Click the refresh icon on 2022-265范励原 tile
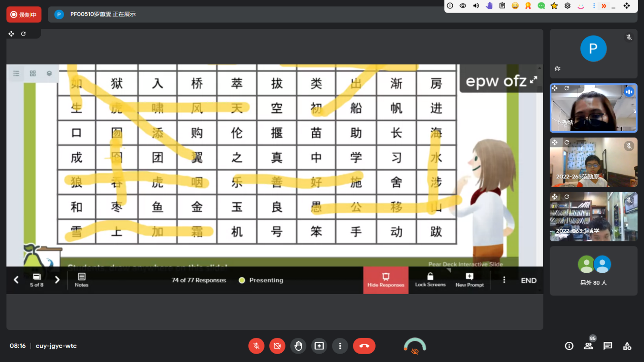644x362 pixels. point(567,142)
